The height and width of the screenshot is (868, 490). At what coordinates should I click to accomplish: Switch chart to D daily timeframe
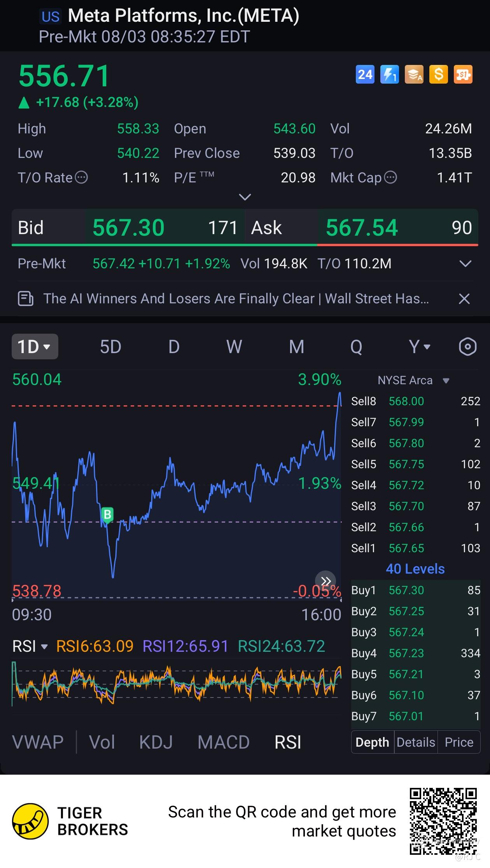[174, 346]
